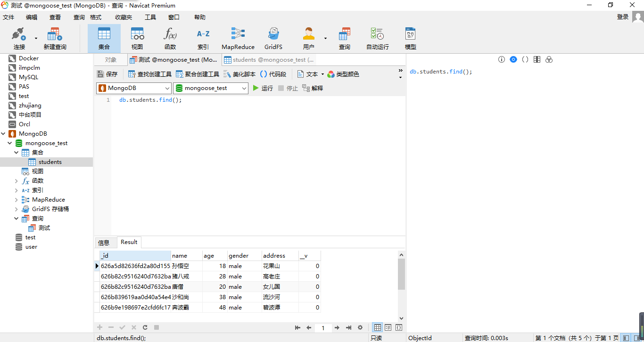Switch to the 对象 objects tab
644x342 pixels.
[111, 60]
